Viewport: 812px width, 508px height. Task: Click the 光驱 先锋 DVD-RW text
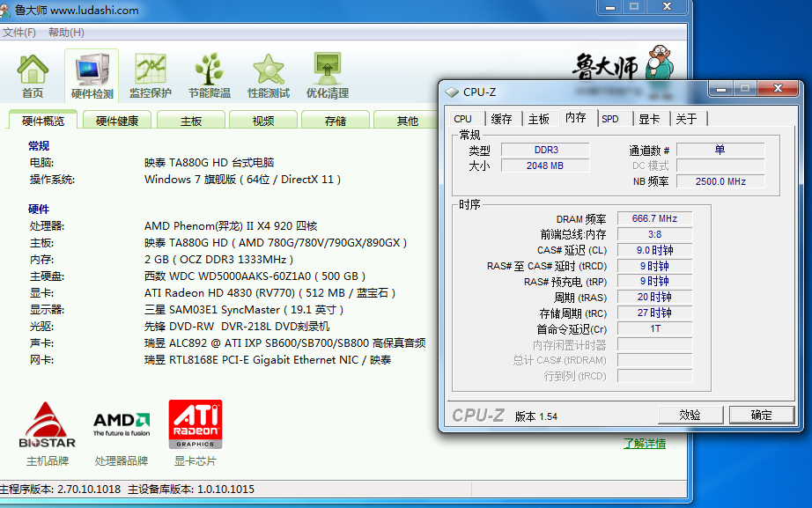point(237,327)
